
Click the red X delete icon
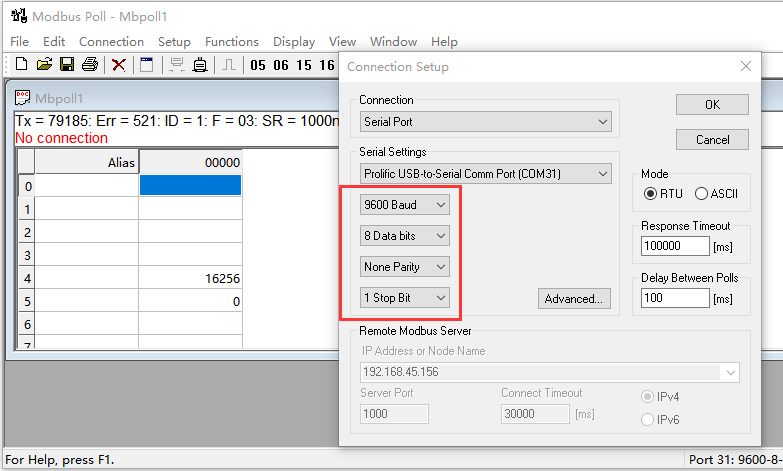click(x=118, y=65)
